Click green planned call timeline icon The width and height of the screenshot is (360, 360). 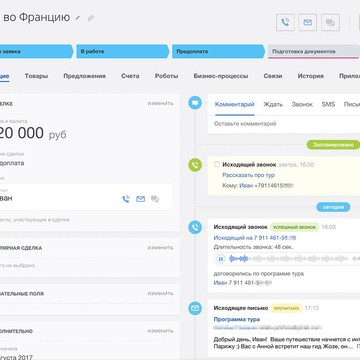[x=195, y=165]
